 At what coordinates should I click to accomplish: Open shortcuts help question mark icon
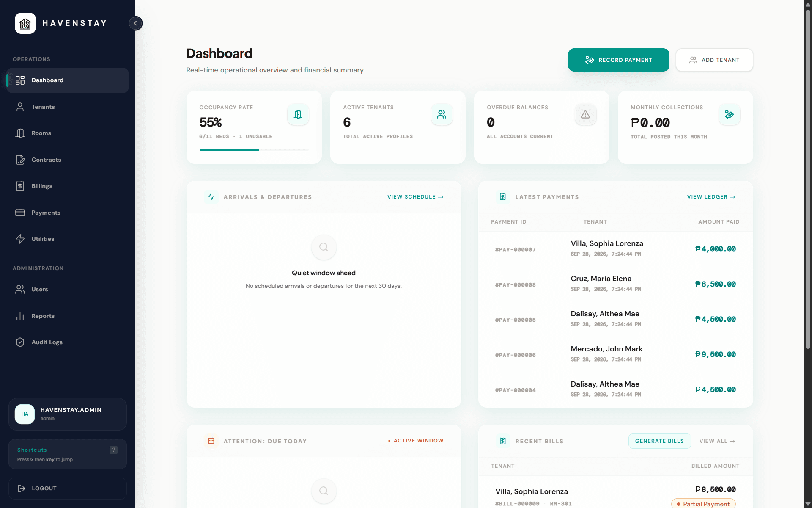pos(114,450)
